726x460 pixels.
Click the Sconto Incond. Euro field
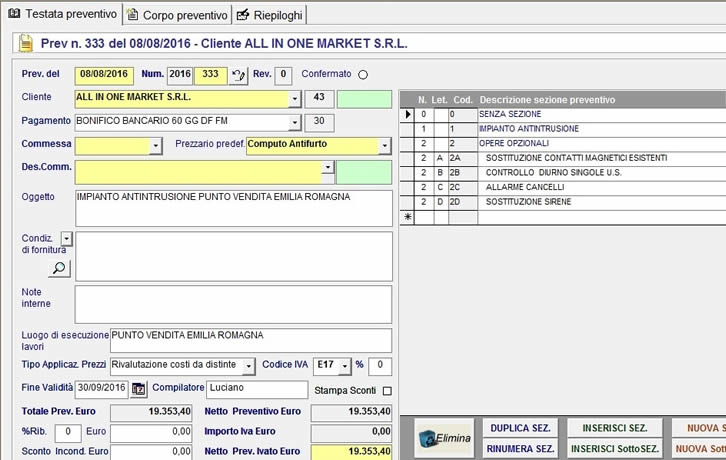tap(151, 452)
